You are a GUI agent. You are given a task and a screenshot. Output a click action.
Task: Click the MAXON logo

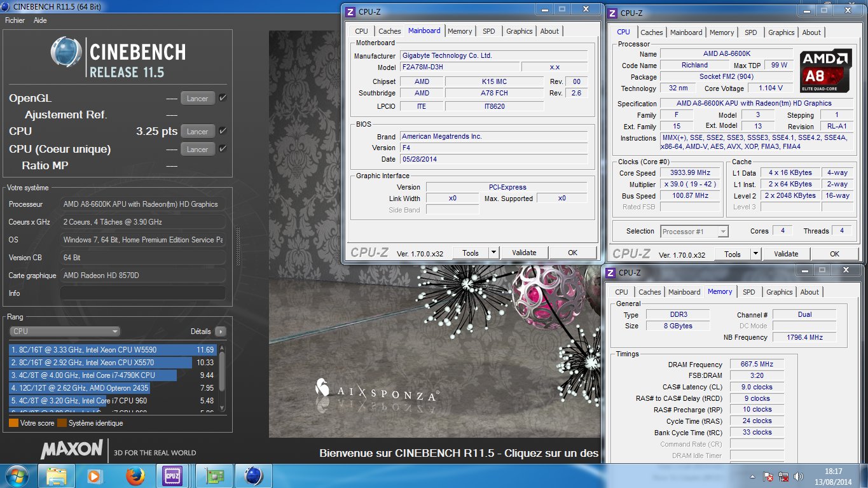tap(72, 450)
